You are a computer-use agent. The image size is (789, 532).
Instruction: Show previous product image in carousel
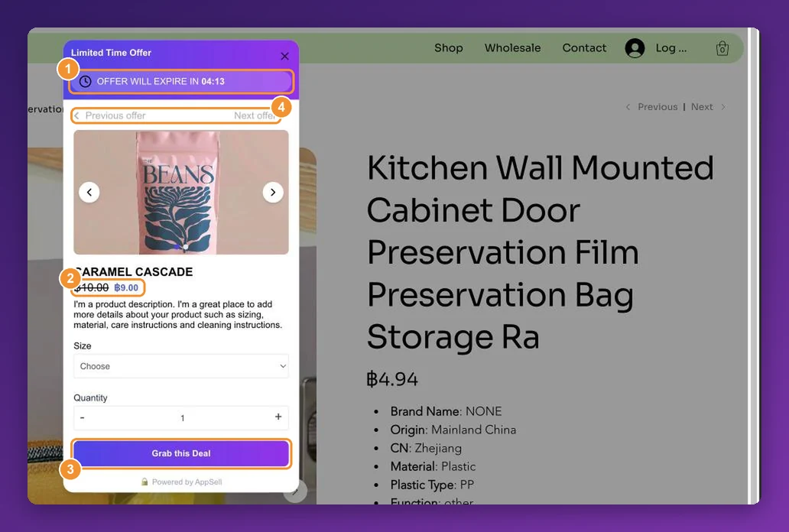click(x=89, y=193)
